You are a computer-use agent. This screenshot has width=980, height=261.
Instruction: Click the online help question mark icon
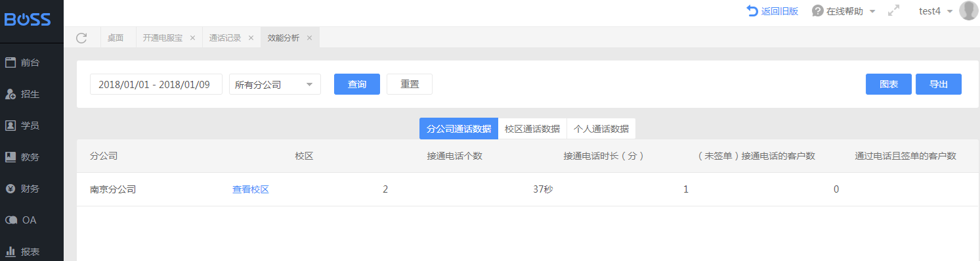[x=817, y=11]
